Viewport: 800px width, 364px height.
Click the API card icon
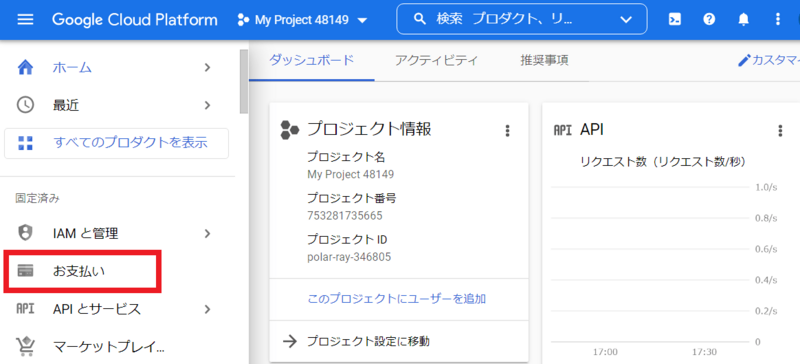[562, 130]
